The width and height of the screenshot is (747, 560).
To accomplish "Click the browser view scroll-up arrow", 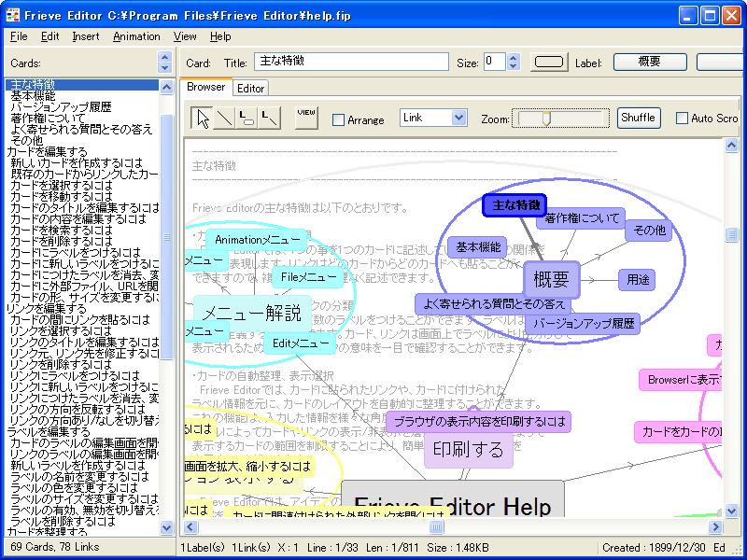I will pos(731,146).
